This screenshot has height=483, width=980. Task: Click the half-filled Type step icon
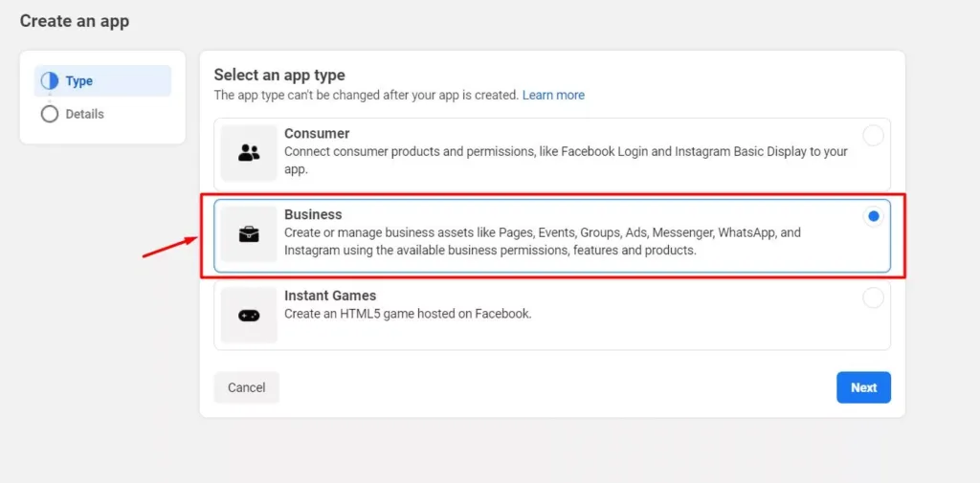tap(50, 80)
